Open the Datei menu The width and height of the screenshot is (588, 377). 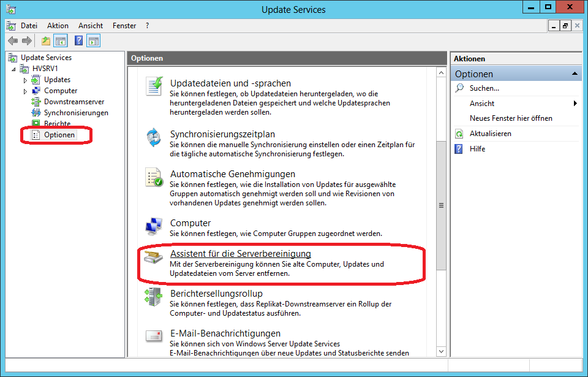point(29,26)
